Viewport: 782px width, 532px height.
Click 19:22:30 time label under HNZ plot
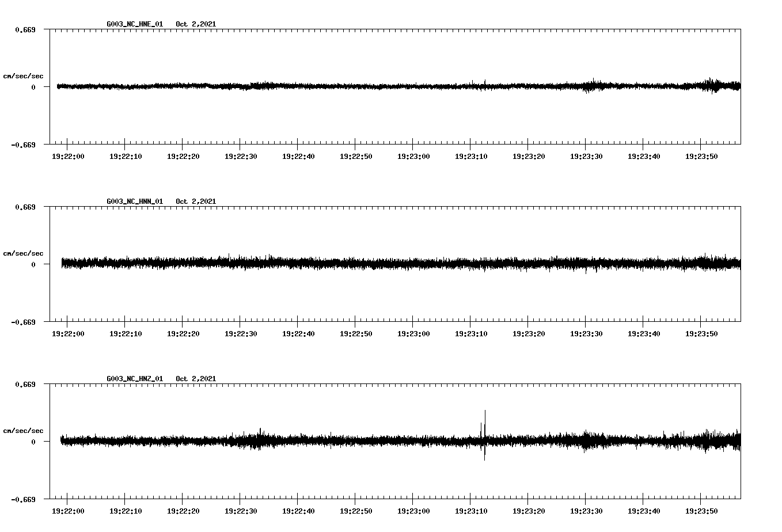241,511
